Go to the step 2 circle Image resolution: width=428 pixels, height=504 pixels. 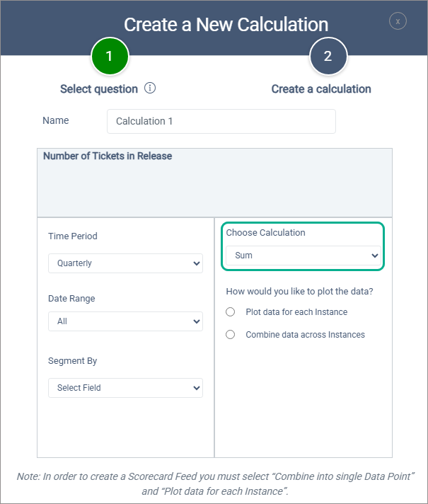(328, 57)
